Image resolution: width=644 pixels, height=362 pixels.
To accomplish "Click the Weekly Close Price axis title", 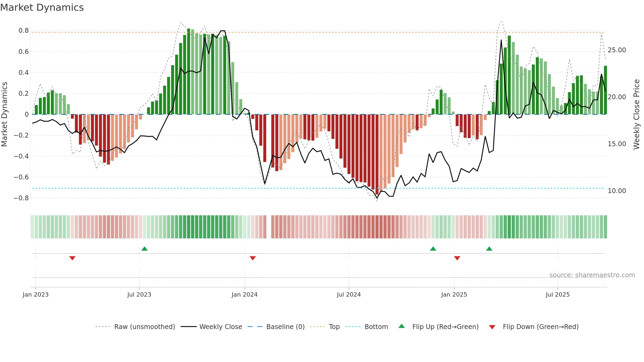I will pos(636,114).
